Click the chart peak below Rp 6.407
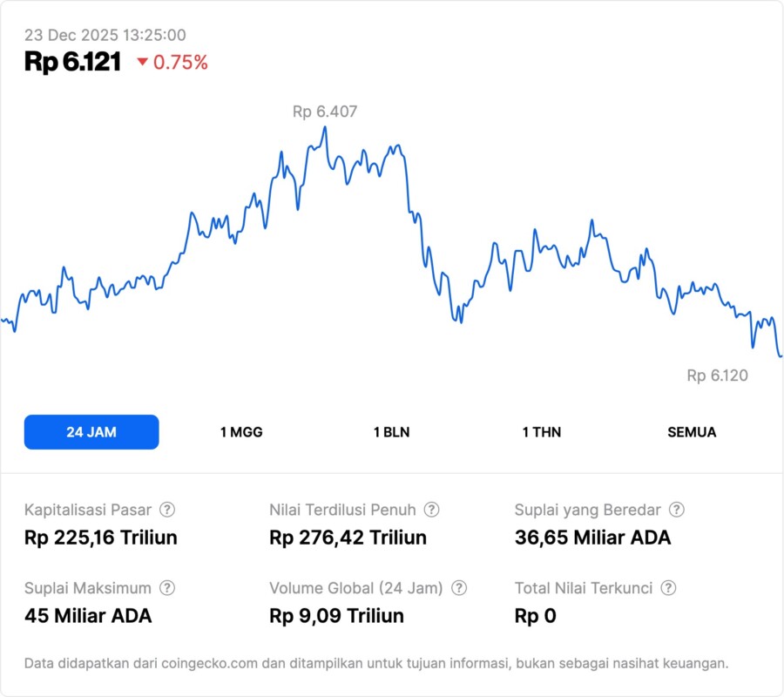Image resolution: width=784 pixels, height=697 pixels. point(325,128)
